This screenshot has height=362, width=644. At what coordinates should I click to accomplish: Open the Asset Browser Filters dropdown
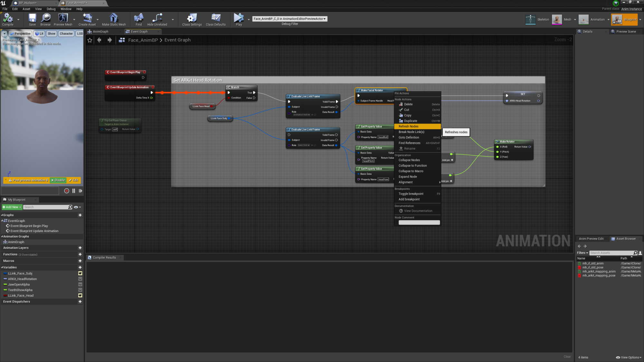(582, 253)
